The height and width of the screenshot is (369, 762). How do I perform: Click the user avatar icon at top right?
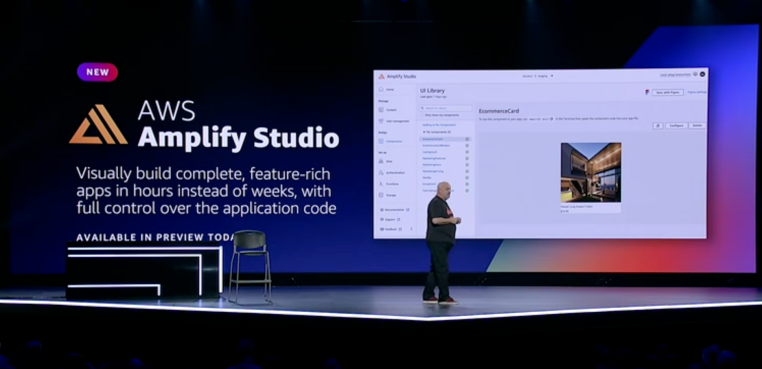click(x=702, y=74)
